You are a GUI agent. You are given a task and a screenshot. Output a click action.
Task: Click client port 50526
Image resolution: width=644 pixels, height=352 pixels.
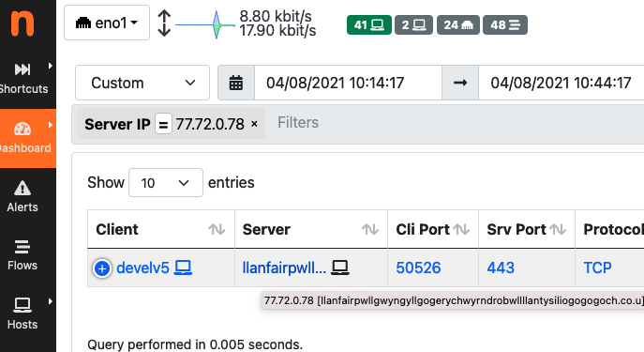point(418,268)
